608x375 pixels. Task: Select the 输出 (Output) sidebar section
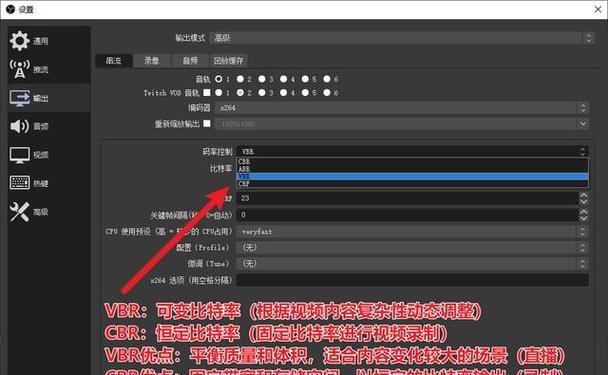click(x=49, y=98)
